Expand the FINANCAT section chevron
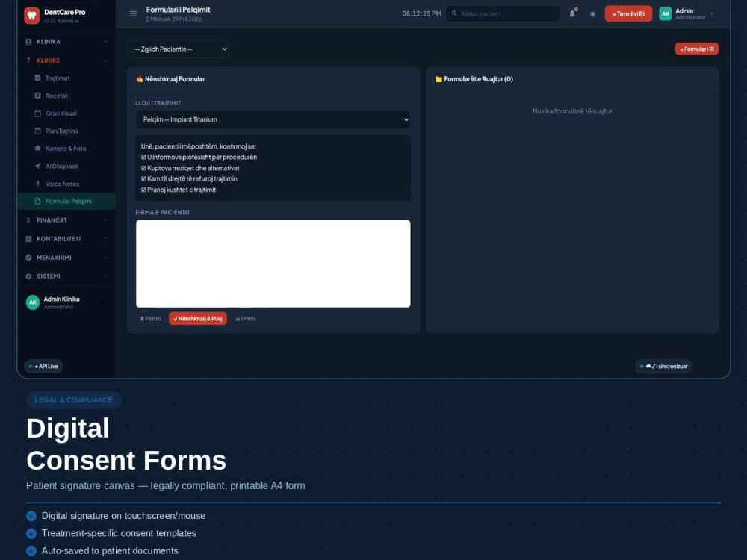This screenshot has height=560, width=747. [105, 220]
